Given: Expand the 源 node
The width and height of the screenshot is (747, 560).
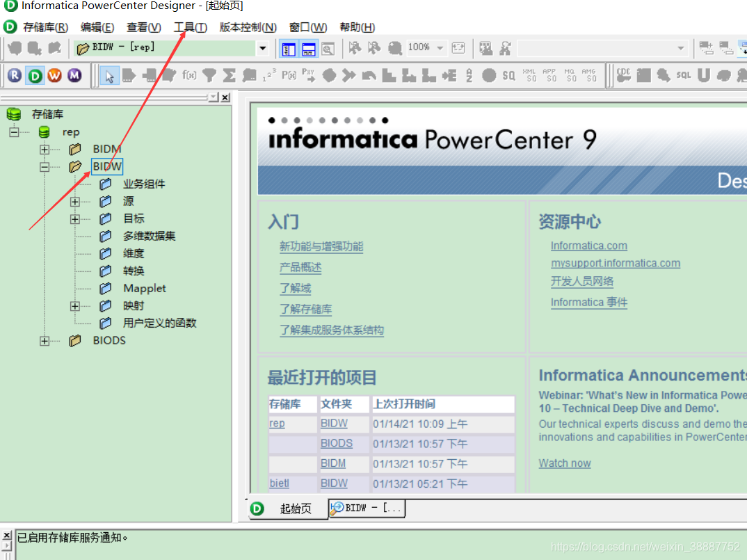Looking at the screenshot, I should coord(75,202).
